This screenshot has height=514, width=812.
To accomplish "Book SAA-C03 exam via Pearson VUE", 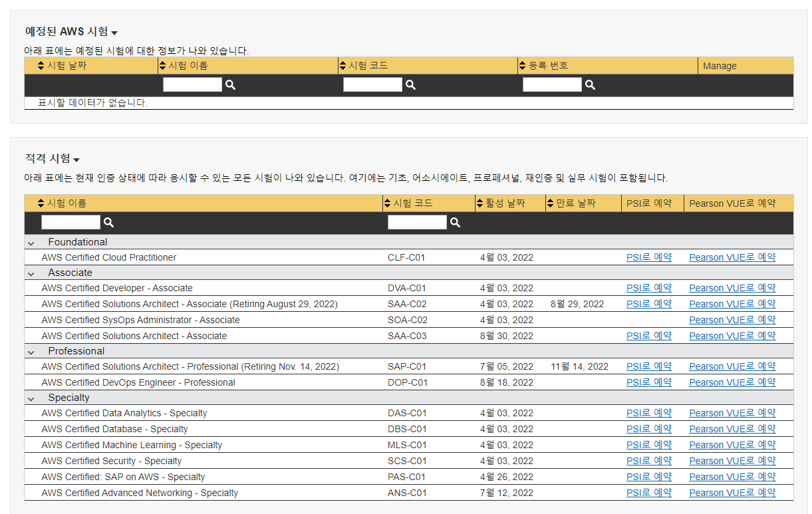I will [732, 336].
